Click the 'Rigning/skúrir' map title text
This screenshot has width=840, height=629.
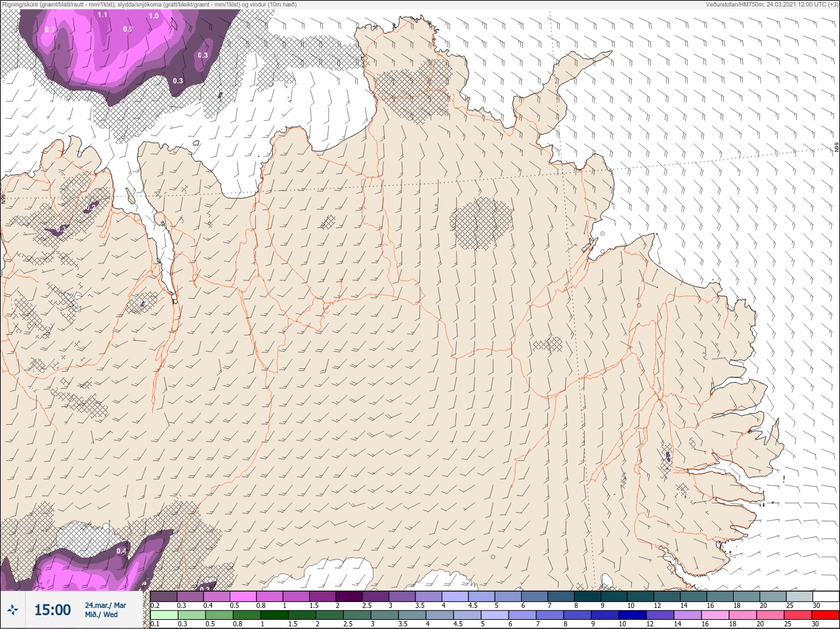(22, 5)
